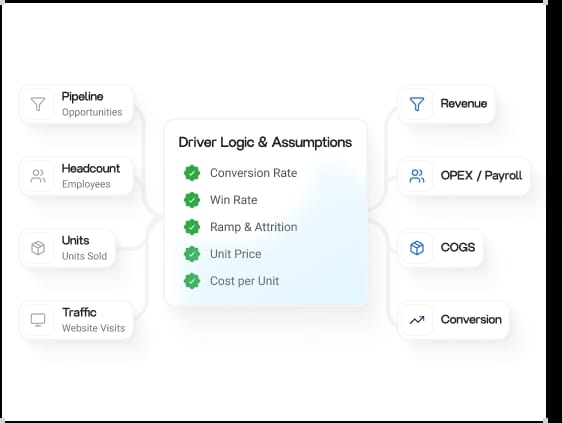Click the Headcount card title
This screenshot has width=562, height=423.
click(91, 168)
